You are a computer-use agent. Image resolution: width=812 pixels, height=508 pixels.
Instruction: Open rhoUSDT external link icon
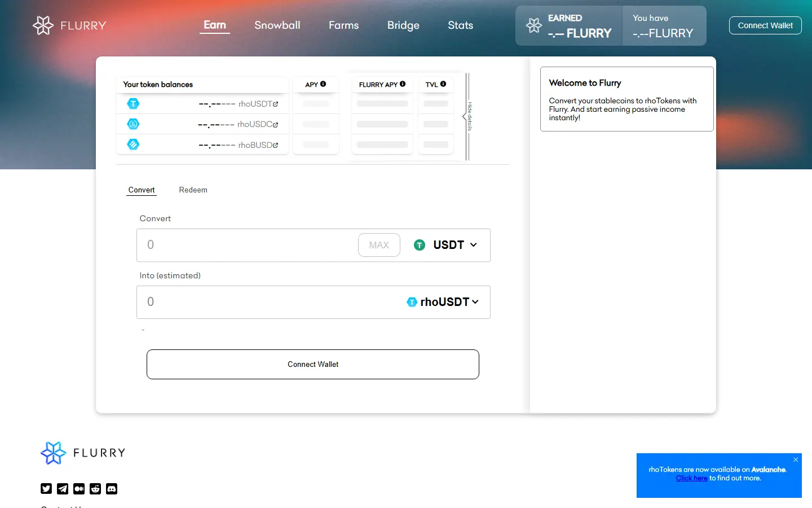coord(276,104)
